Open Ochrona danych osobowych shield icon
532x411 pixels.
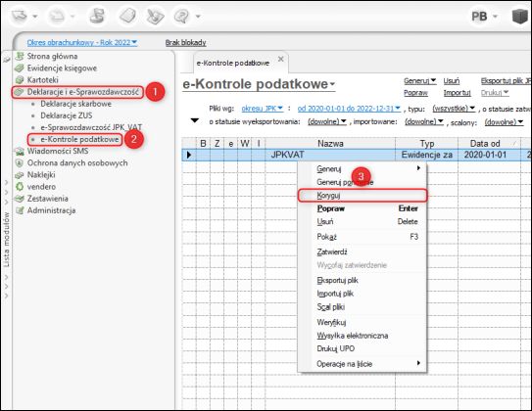tap(20, 163)
